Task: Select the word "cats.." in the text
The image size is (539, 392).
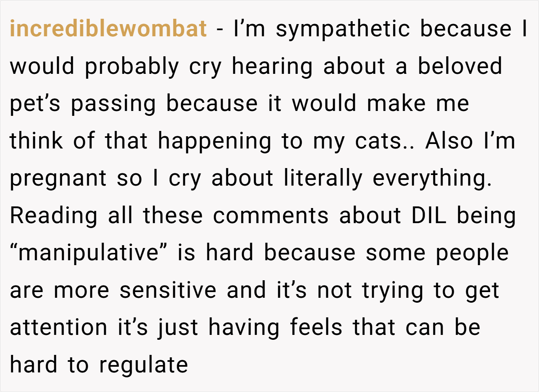Action: point(385,142)
